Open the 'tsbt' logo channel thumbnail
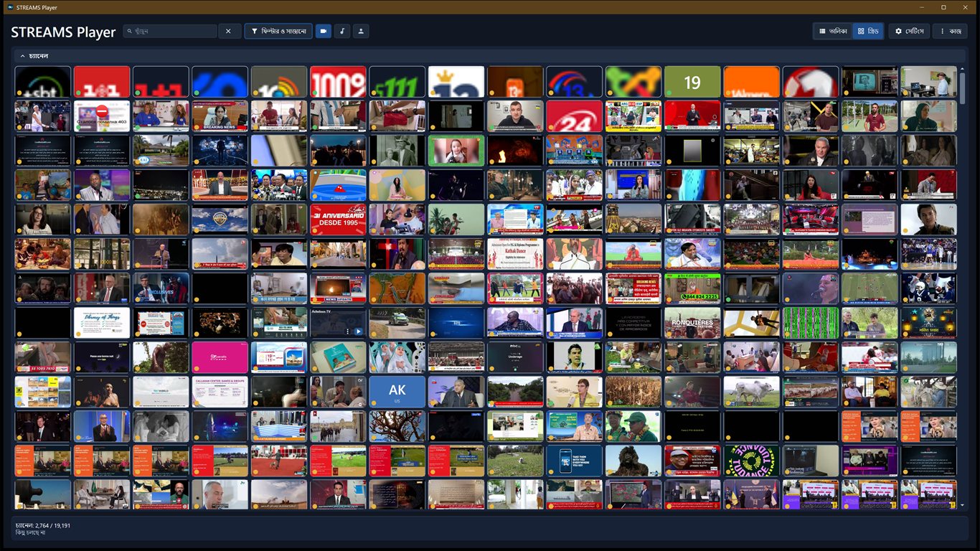Screen dimensions: 980x551 [43, 82]
